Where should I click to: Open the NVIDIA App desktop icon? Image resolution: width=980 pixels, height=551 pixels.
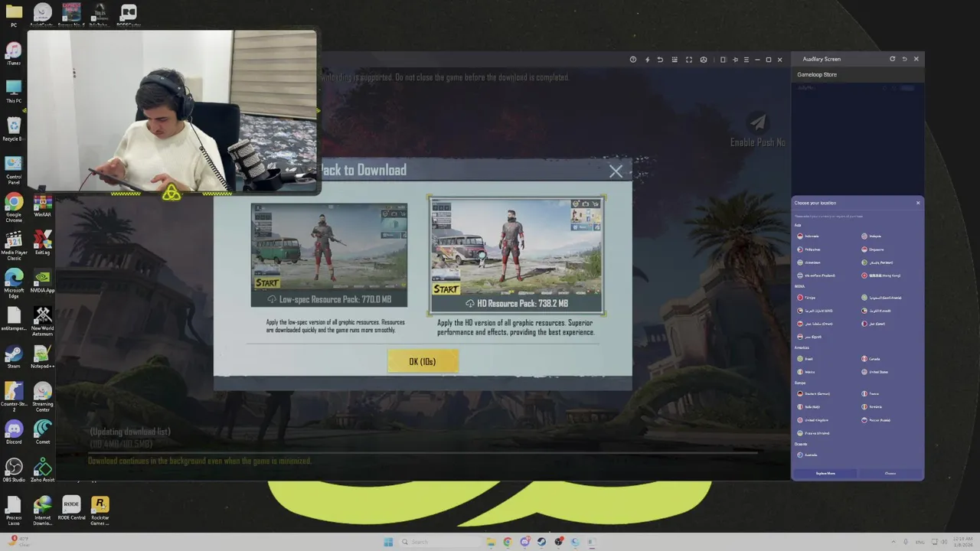43,282
